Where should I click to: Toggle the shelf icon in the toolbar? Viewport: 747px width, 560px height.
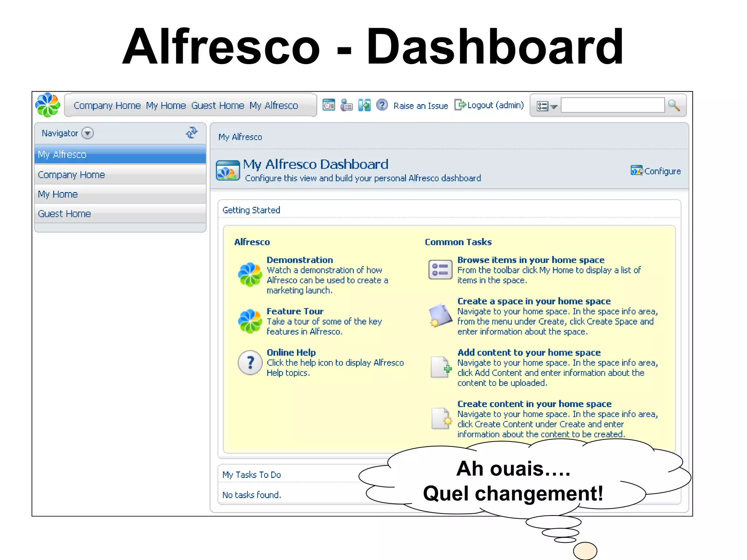pyautogui.click(x=364, y=105)
